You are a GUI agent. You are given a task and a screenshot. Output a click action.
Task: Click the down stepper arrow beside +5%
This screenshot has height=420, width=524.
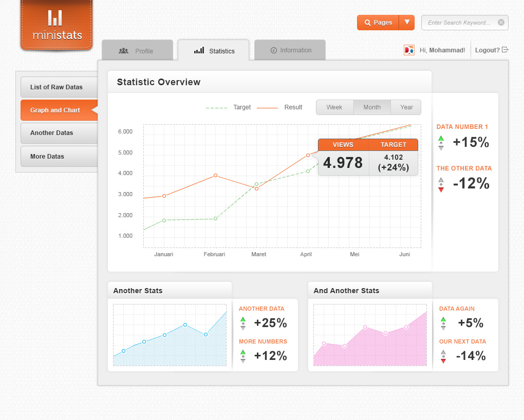pos(443,328)
